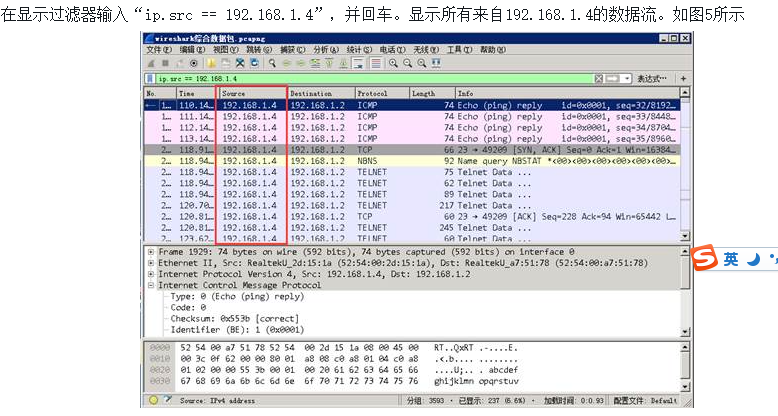
Task: Open the 编辑 menu
Action: pos(192,50)
